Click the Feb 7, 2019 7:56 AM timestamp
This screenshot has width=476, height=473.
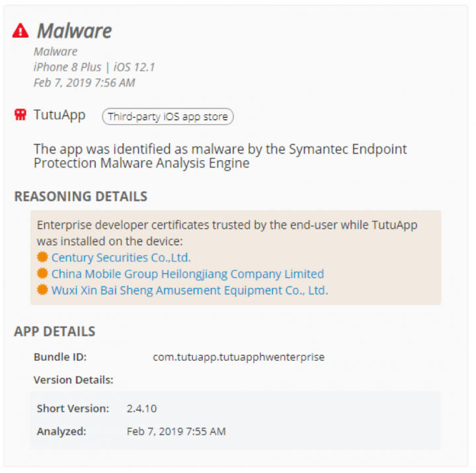tap(85, 83)
